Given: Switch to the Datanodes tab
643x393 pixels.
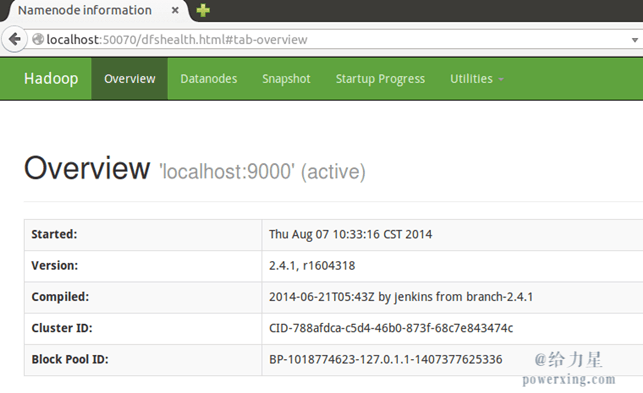Looking at the screenshot, I should 209,79.
